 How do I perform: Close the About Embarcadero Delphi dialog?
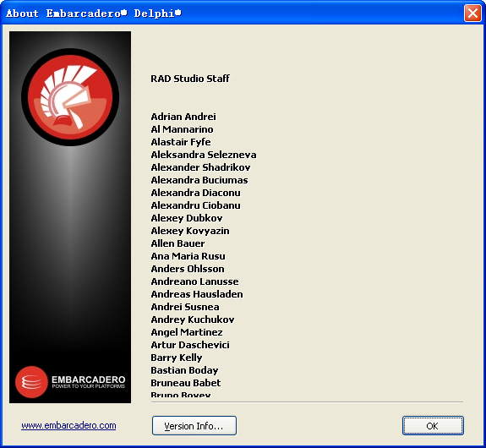point(472,14)
